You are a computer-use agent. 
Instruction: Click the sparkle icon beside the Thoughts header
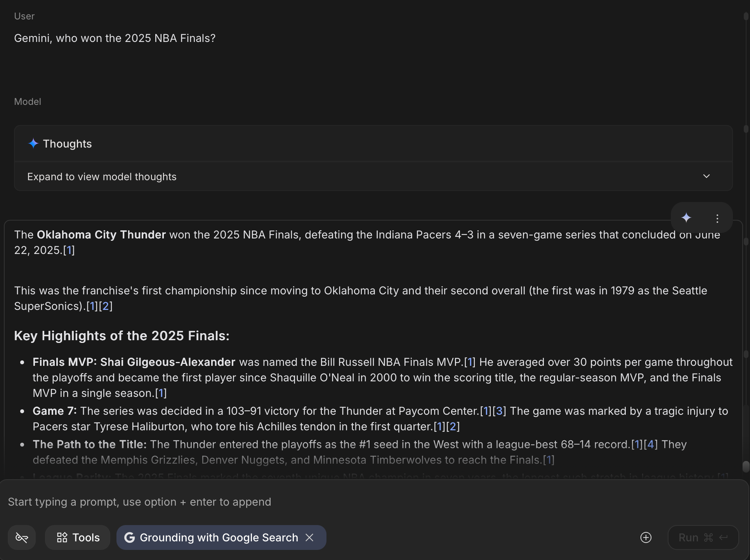click(34, 143)
